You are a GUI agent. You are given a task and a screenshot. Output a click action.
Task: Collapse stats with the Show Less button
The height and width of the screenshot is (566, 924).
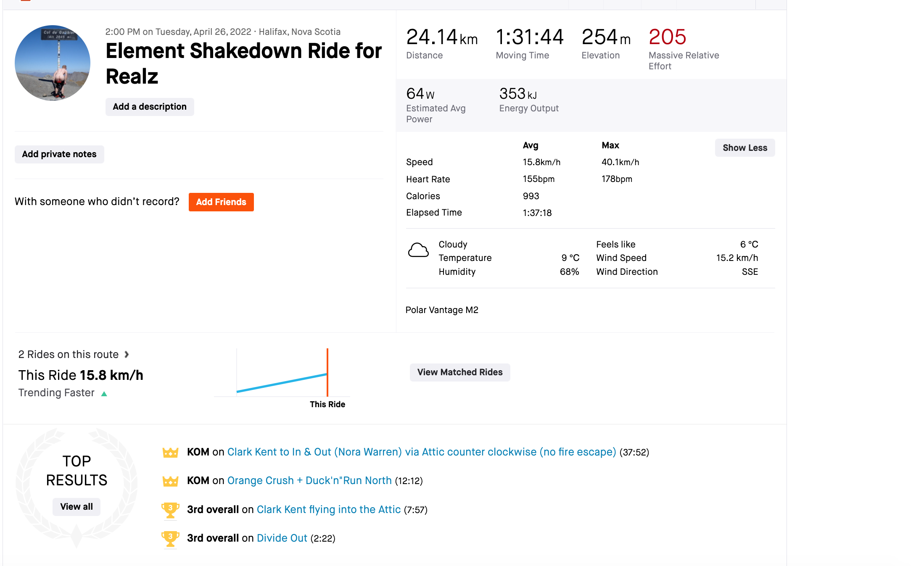tap(744, 148)
